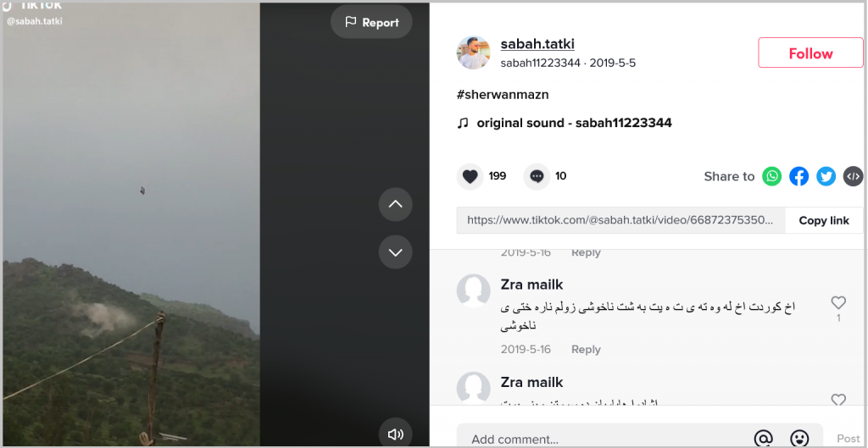Open the embed code icon

click(x=853, y=176)
